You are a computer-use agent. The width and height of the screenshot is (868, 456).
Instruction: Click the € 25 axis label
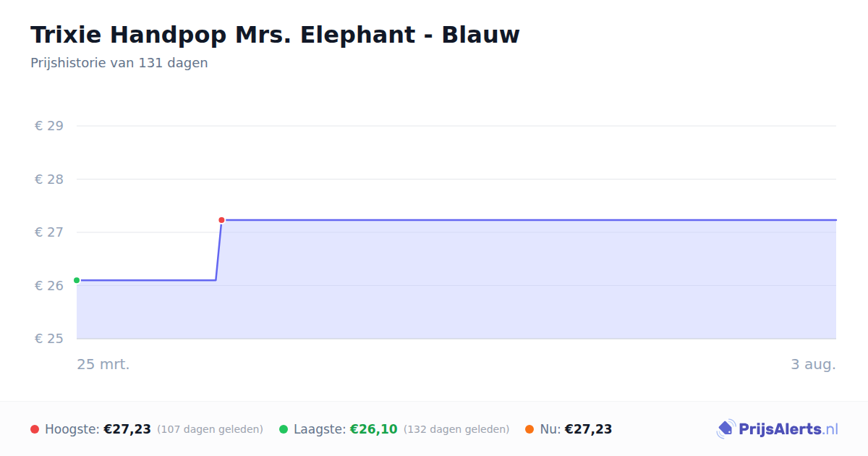tap(49, 339)
